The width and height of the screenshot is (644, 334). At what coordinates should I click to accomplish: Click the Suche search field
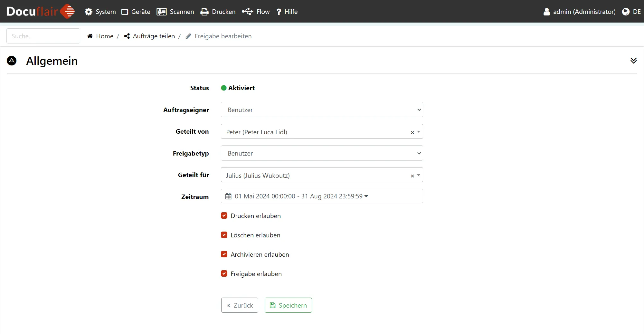click(43, 36)
